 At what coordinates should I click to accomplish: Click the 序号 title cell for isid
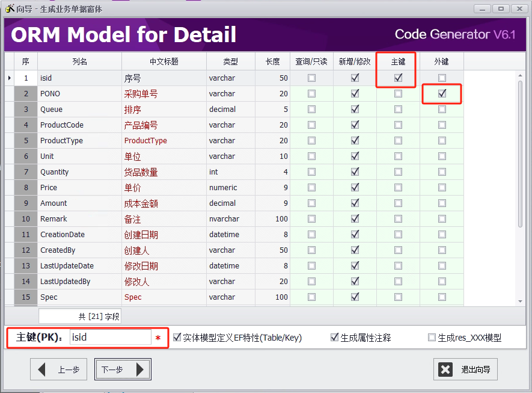pyautogui.click(x=164, y=78)
